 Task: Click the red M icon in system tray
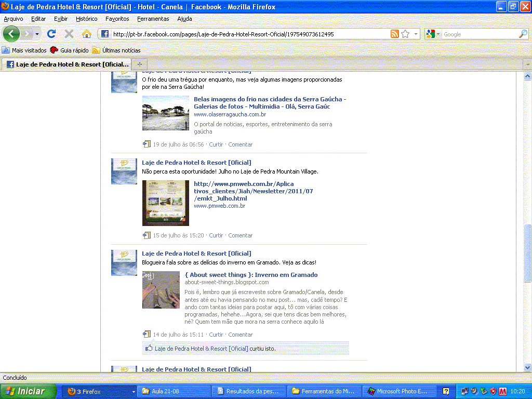pos(503,391)
